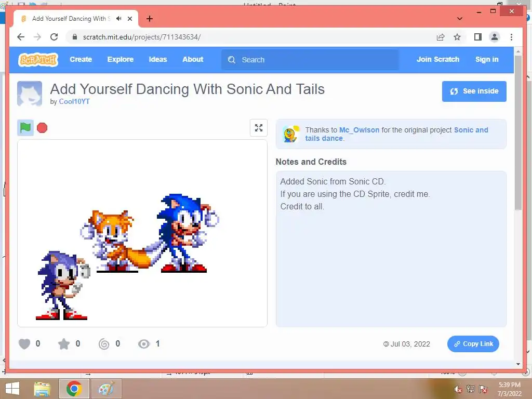Click the Jul 03, 2022 date text

click(x=410, y=344)
